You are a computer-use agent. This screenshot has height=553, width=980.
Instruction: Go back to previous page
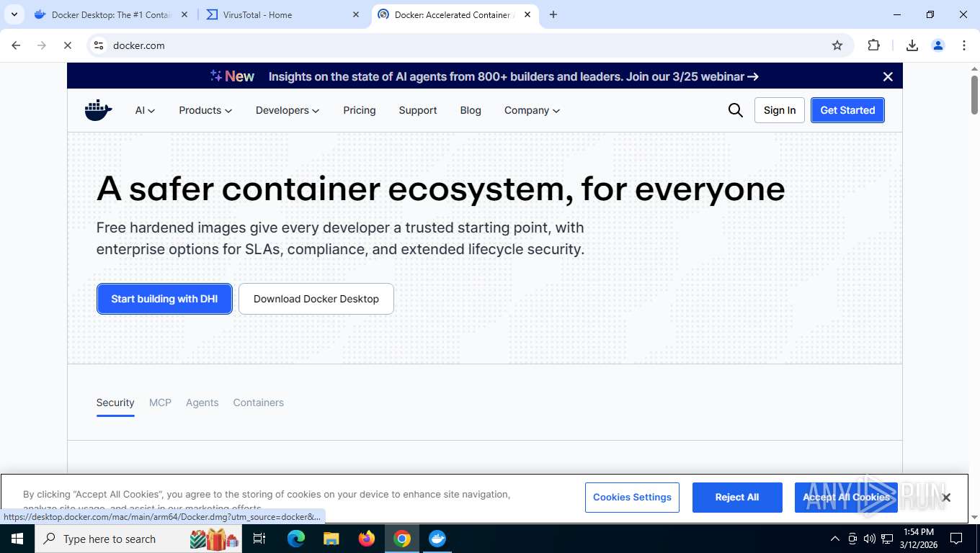16,45
